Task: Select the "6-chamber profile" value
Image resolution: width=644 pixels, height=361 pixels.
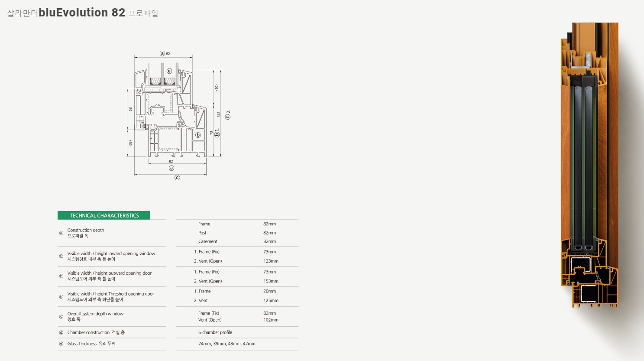Action: (215, 332)
